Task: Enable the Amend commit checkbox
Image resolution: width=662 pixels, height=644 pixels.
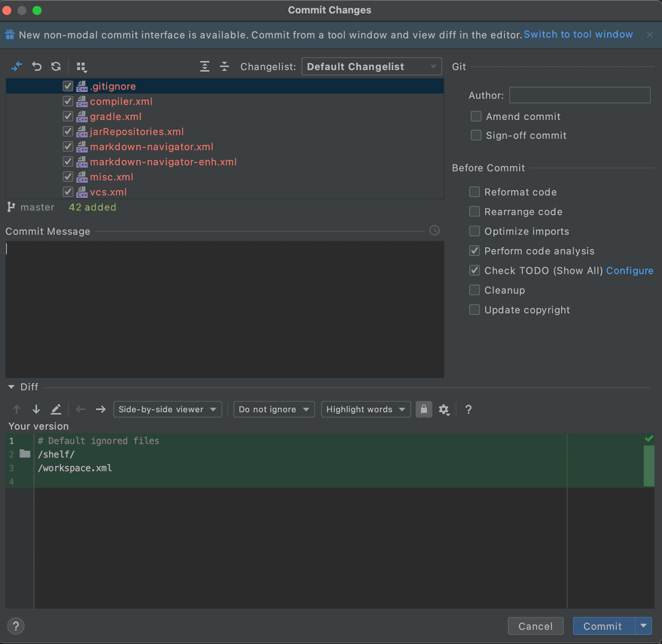Action: point(476,117)
